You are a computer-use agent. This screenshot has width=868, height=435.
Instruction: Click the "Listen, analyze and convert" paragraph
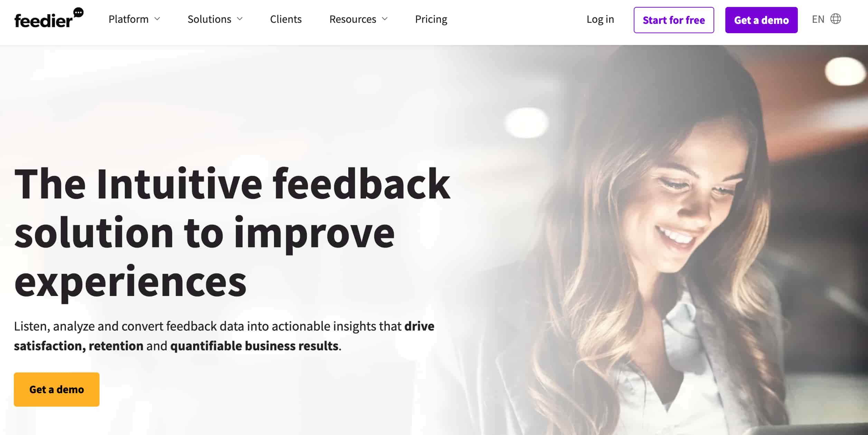coord(224,336)
